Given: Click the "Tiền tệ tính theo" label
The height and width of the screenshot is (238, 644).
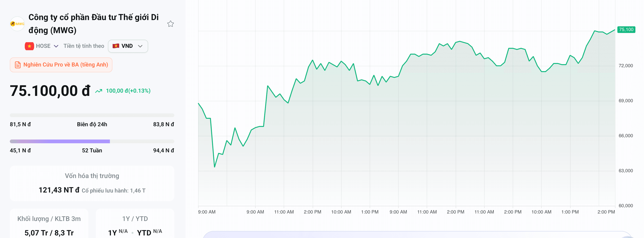Looking at the screenshot, I should [x=84, y=46].
